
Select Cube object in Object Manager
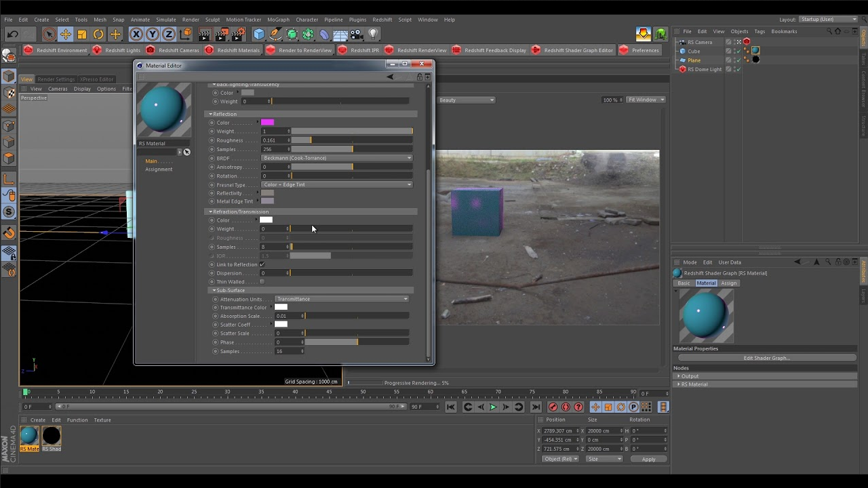(694, 51)
